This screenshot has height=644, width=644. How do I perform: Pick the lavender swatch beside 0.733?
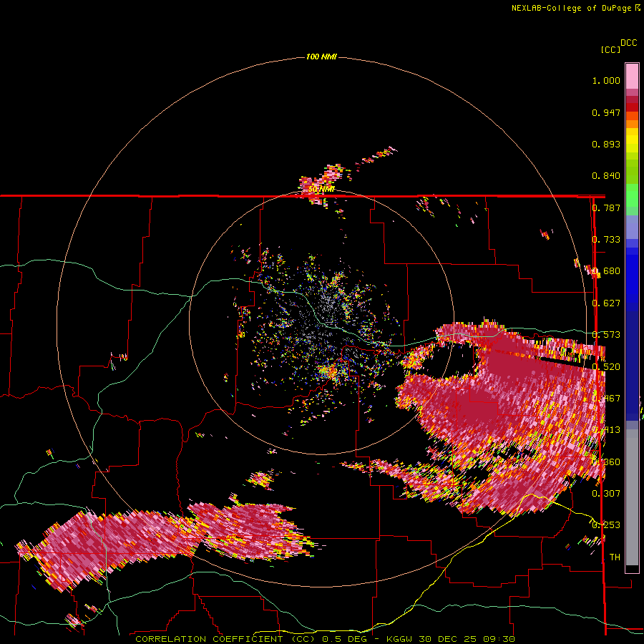[x=632, y=227]
